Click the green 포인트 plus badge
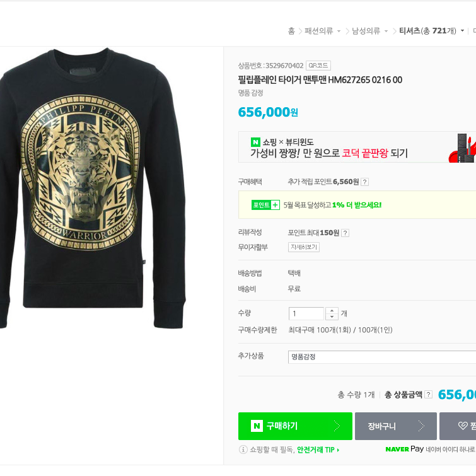Viewport: 476px width, 476px height. [265, 205]
